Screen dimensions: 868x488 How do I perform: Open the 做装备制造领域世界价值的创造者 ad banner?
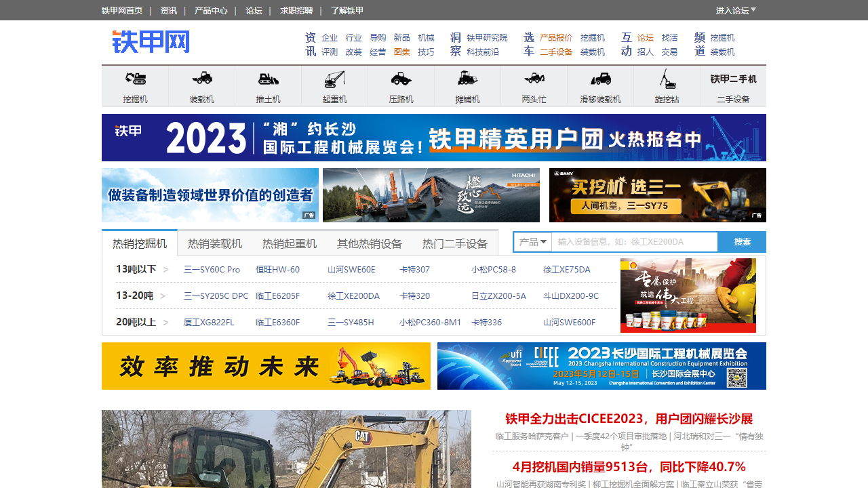tap(210, 195)
